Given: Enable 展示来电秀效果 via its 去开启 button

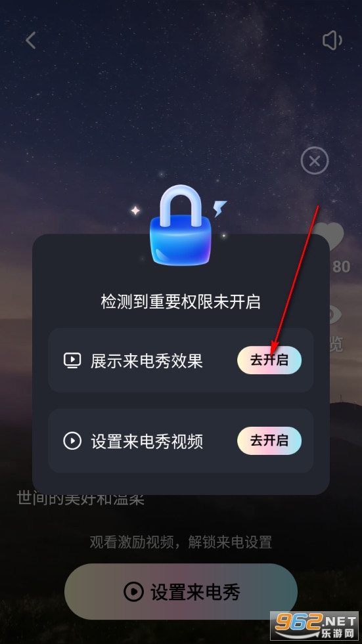Looking at the screenshot, I should (269, 360).
